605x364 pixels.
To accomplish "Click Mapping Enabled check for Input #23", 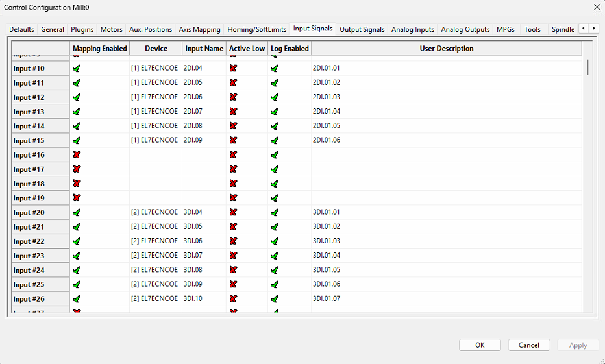I will pyautogui.click(x=77, y=256).
